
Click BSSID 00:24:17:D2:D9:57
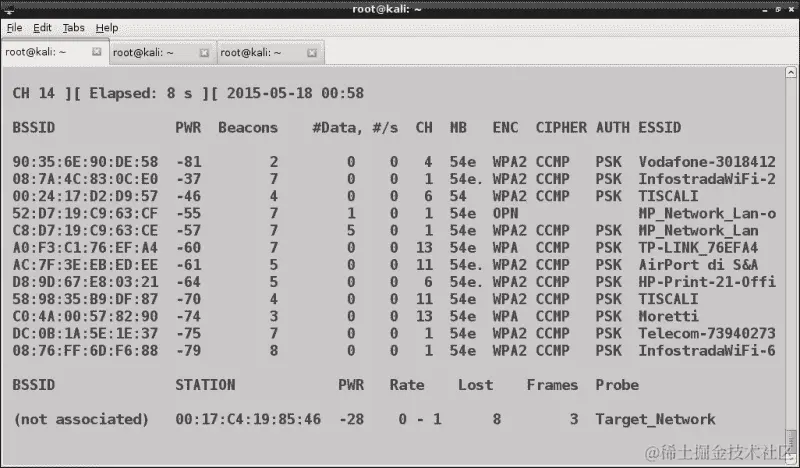click(85, 196)
